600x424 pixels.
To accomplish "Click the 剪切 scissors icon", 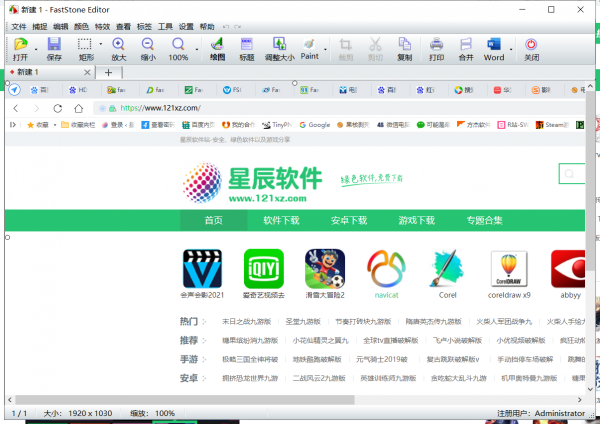I will (x=375, y=44).
